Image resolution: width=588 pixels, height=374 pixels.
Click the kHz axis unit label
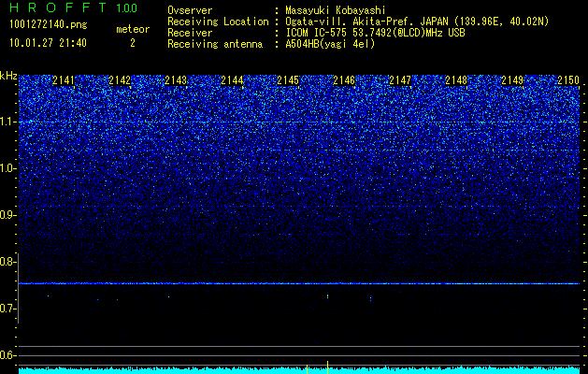(8, 76)
